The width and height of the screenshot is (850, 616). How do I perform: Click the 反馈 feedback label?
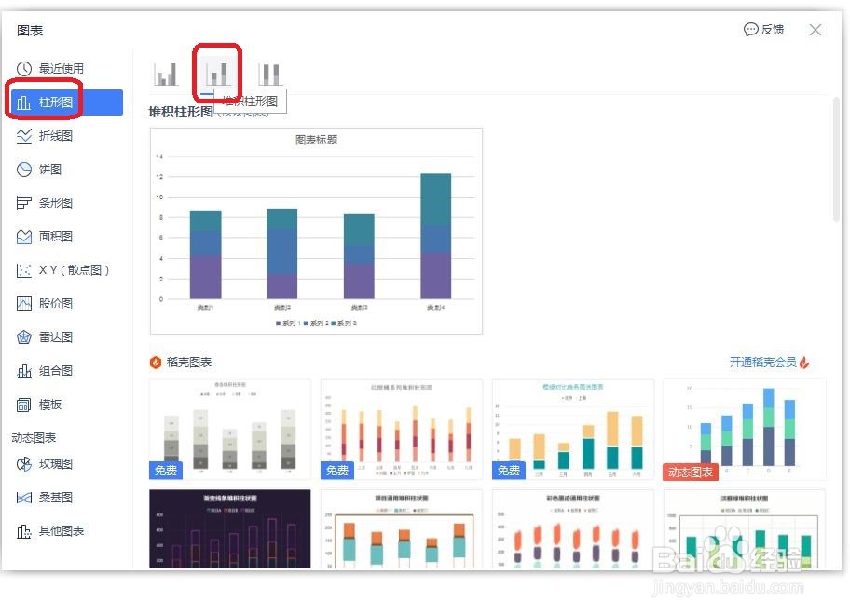coord(773,29)
